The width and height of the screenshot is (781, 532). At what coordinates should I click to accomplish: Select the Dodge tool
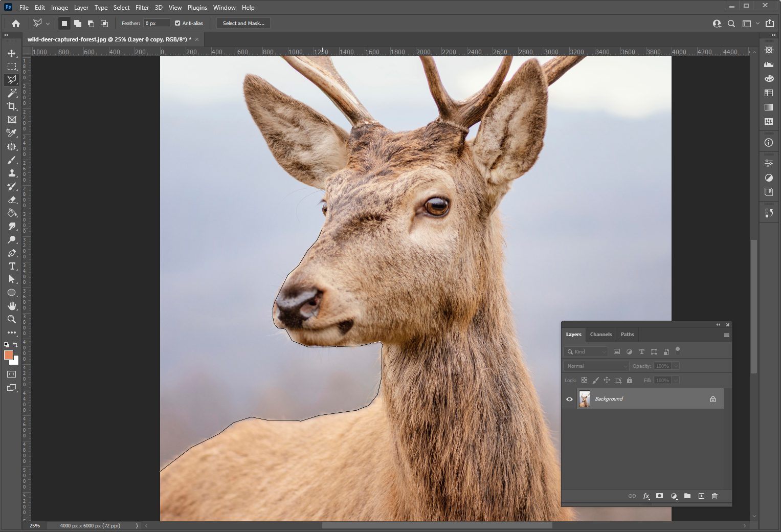coord(12,240)
